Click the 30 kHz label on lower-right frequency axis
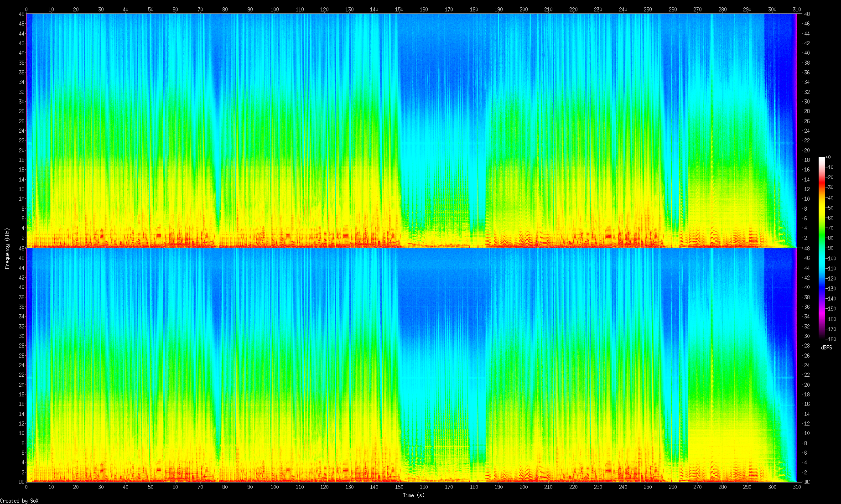 coord(806,336)
